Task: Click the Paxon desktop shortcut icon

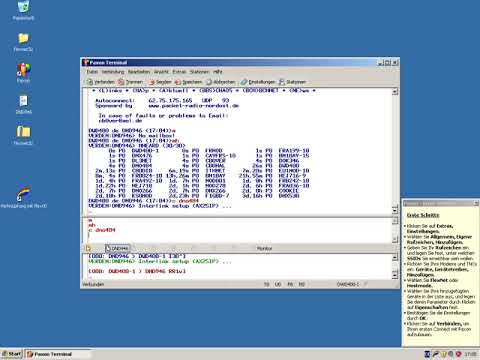Action: pyautogui.click(x=23, y=73)
